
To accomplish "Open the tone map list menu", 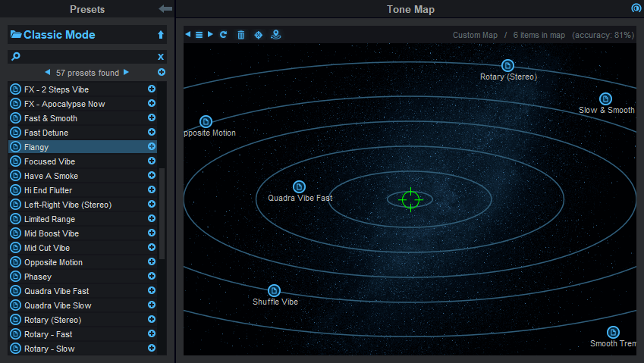I will click(x=199, y=35).
